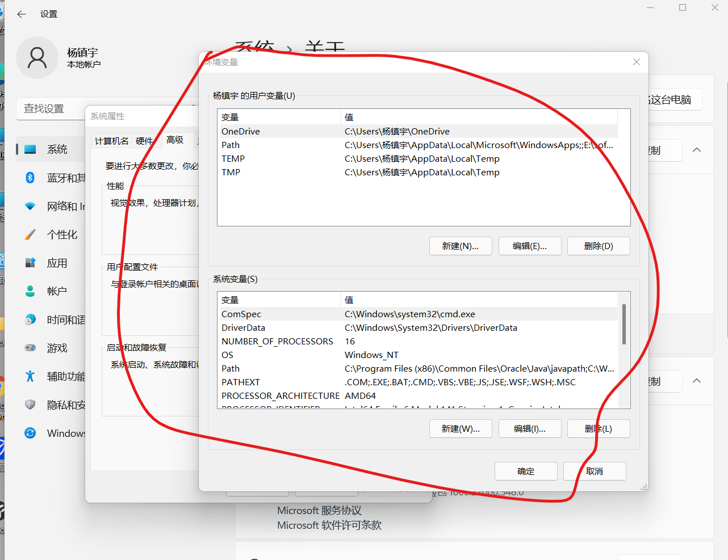This screenshot has height=560, width=728.
Task: Close the Environment Variables dialog
Action: tap(637, 62)
